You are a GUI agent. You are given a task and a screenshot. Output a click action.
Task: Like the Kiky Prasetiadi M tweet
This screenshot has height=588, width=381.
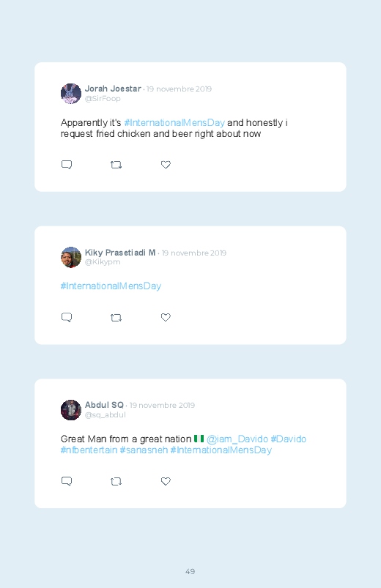[x=166, y=317]
